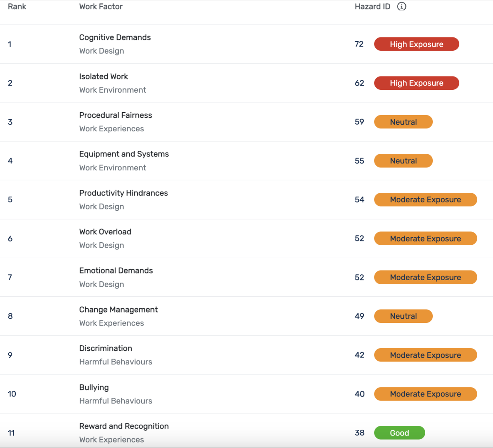Viewport: 493px width, 448px height.
Task: Select the Emotional Demands row title
Action: [x=116, y=271]
